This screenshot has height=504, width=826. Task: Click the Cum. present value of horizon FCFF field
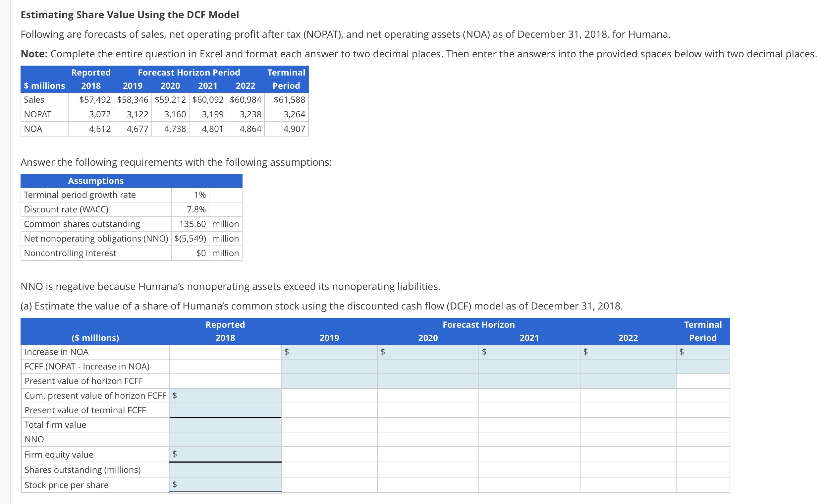point(225,396)
